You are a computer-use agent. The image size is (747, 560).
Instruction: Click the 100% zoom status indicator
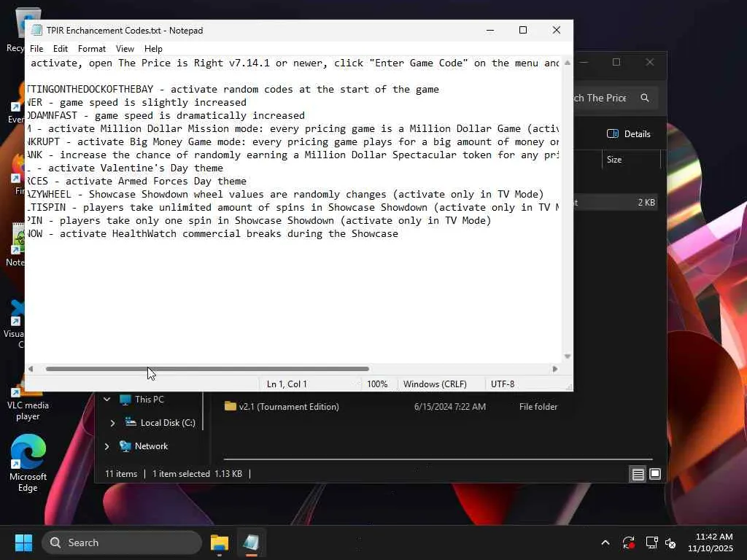[x=377, y=384]
